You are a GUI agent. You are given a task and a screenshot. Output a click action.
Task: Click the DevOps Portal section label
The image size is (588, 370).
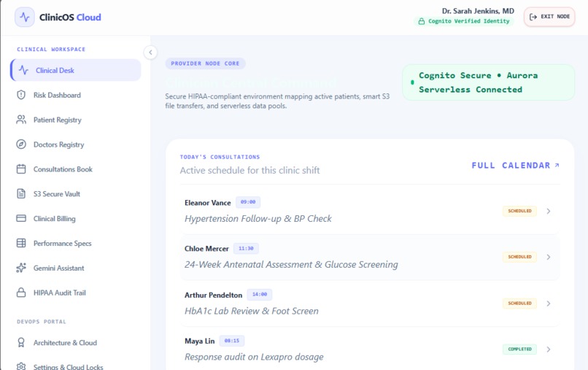(42, 322)
